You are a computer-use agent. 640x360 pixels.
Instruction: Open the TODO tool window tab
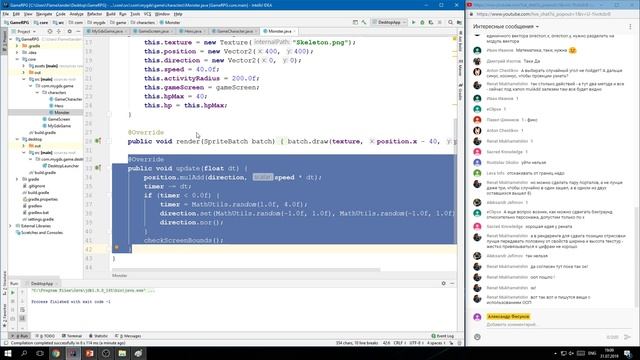(x=45, y=336)
